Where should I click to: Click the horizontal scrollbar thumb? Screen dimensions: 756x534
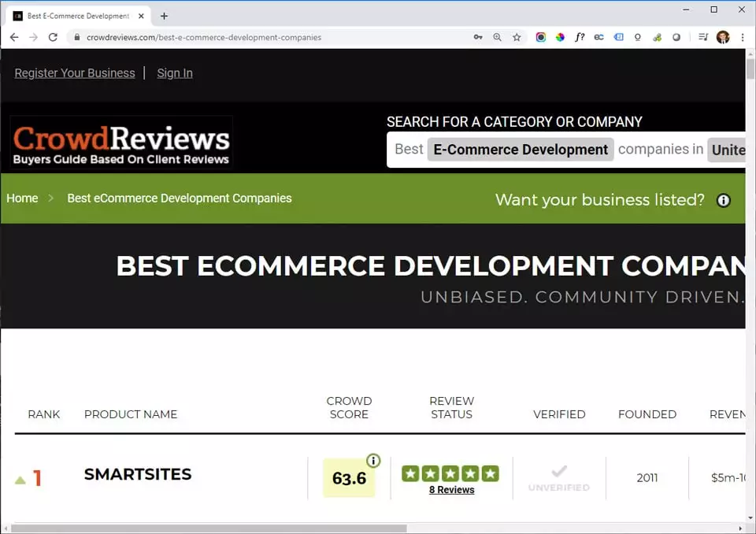[x=209, y=528]
